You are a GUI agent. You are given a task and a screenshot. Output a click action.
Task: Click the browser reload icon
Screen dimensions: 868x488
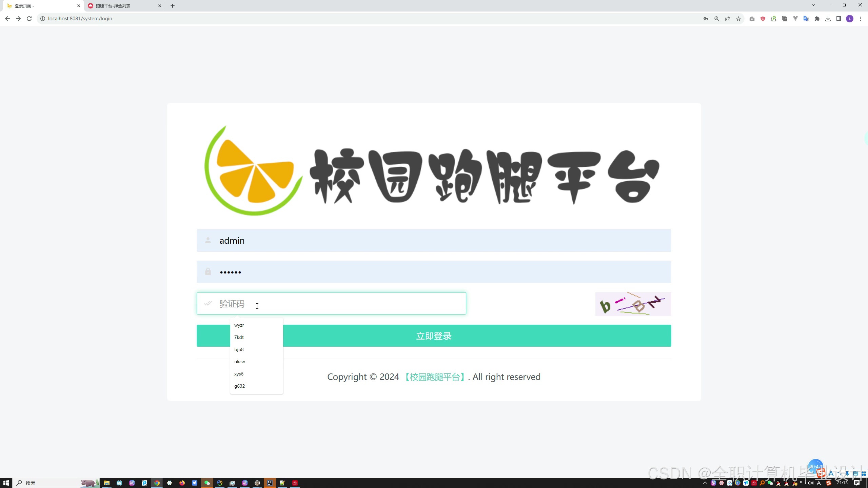tap(29, 19)
